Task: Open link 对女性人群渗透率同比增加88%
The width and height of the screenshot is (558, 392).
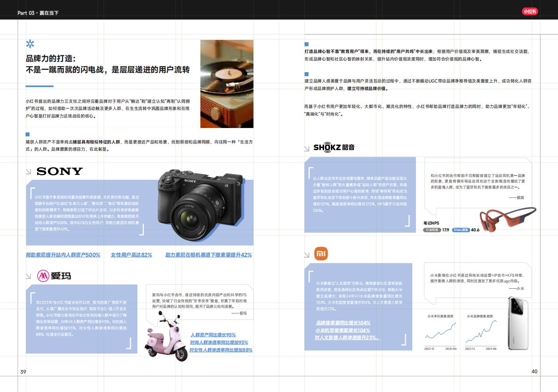Action: [221, 350]
